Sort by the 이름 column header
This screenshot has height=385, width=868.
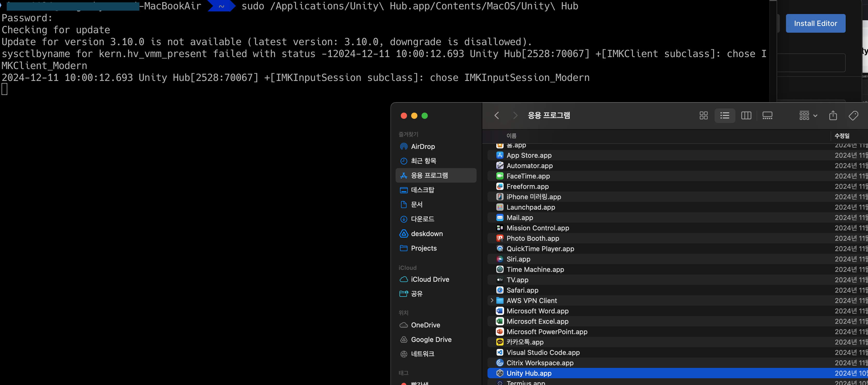pos(511,136)
